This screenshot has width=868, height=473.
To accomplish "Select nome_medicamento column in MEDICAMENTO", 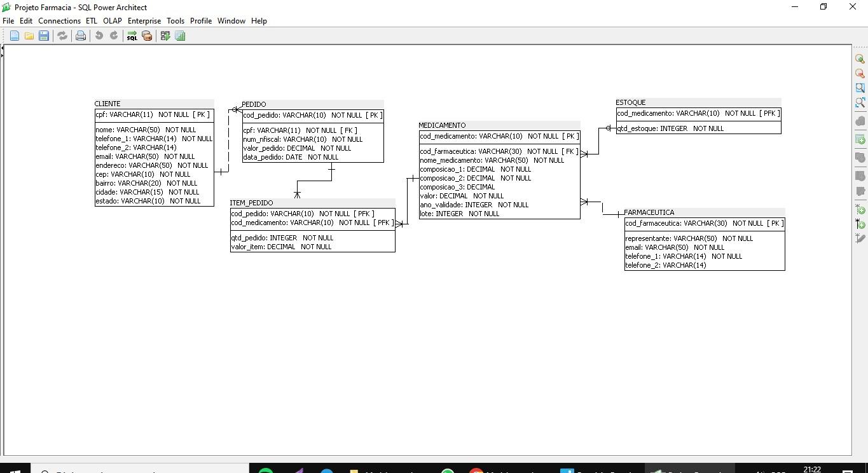I will pos(492,160).
